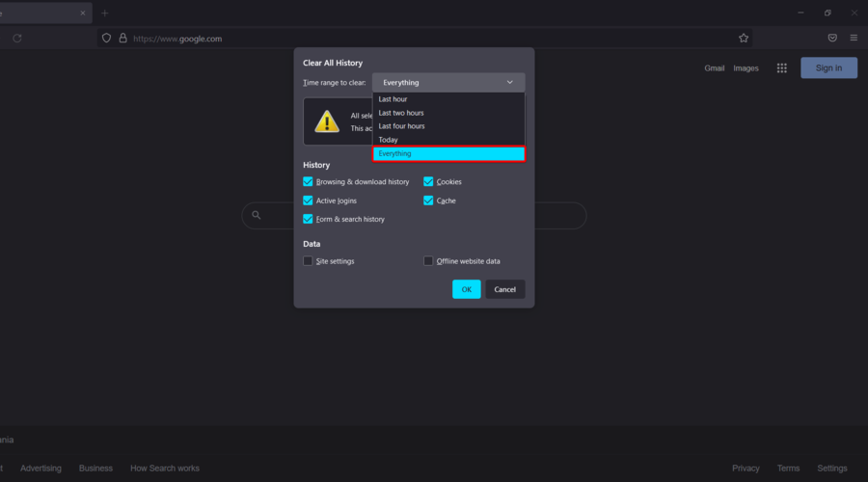
Task: Select Last hour from the list
Action: pos(393,99)
